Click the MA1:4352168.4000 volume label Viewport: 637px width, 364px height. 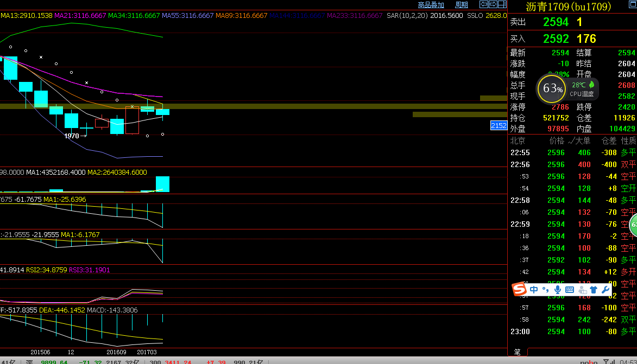(55, 172)
